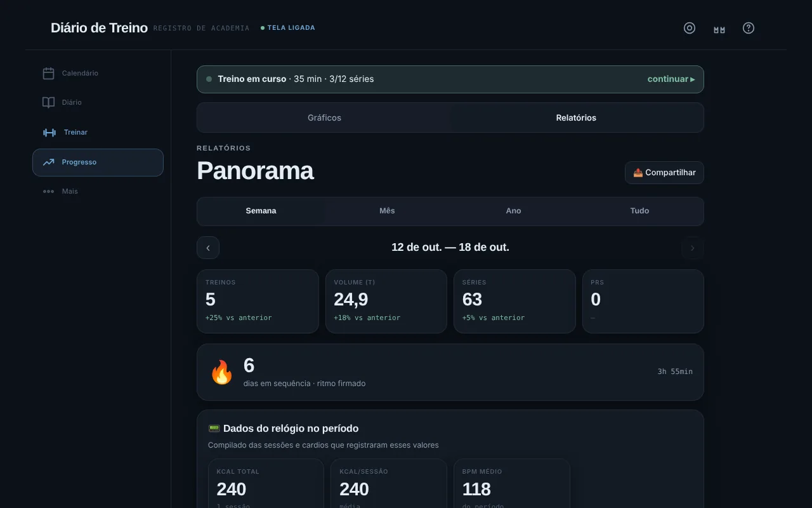Select the Ano period tab

click(x=513, y=211)
